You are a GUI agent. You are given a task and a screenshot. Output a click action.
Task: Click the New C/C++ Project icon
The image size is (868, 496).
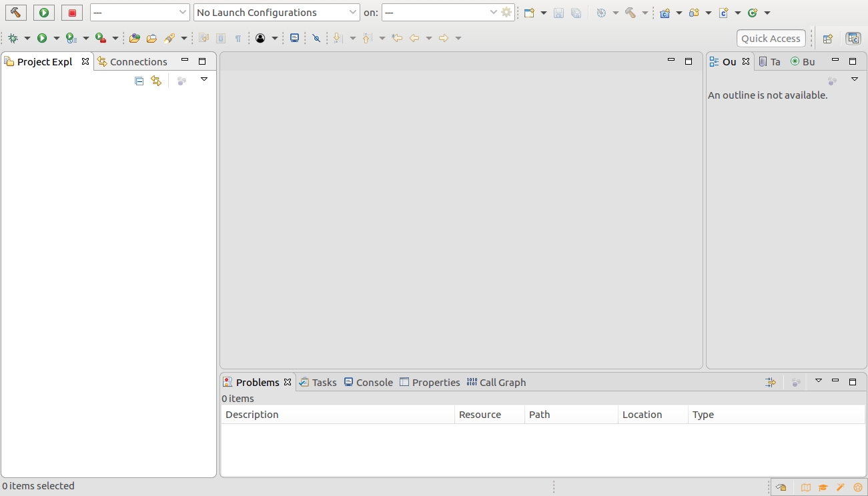tap(665, 13)
